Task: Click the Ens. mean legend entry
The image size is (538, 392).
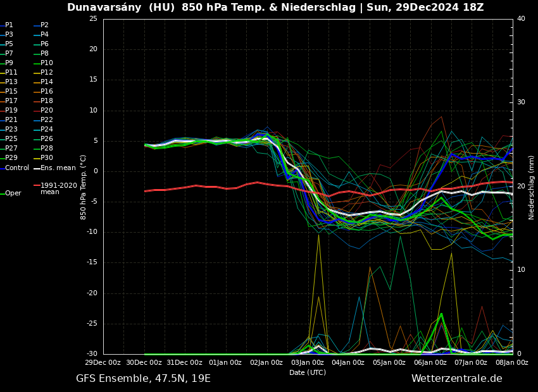Action: [x=58, y=168]
